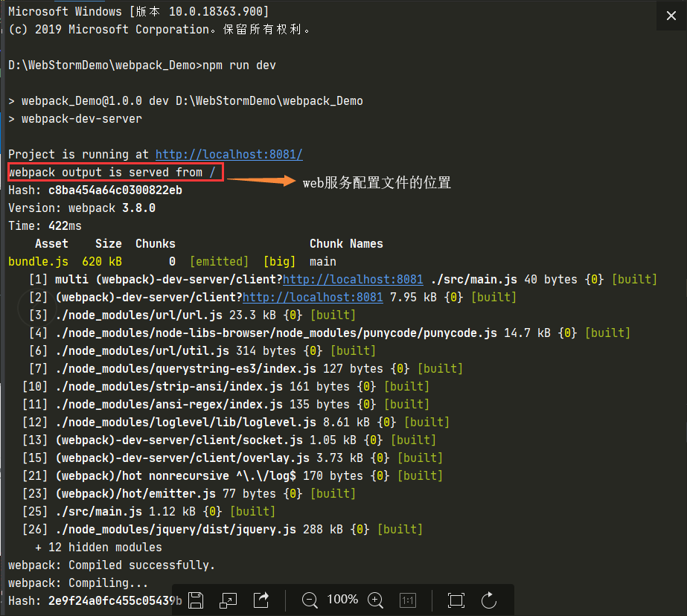Open image in separate window icon

point(228,600)
